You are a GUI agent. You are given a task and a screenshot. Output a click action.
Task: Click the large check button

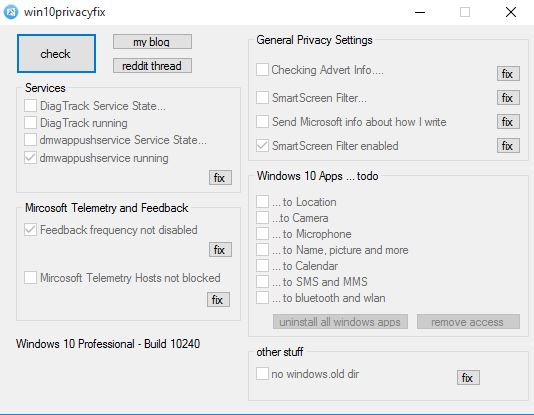(56, 53)
